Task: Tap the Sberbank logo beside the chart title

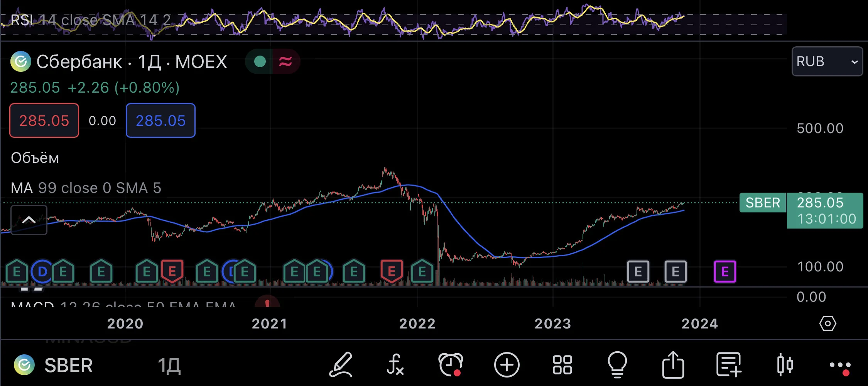Action: [x=21, y=61]
